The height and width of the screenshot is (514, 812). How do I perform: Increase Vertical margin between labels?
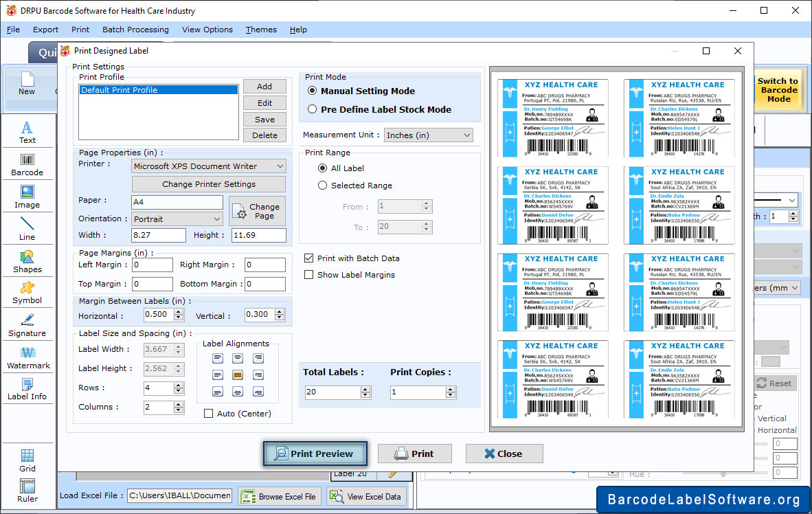[x=280, y=311]
